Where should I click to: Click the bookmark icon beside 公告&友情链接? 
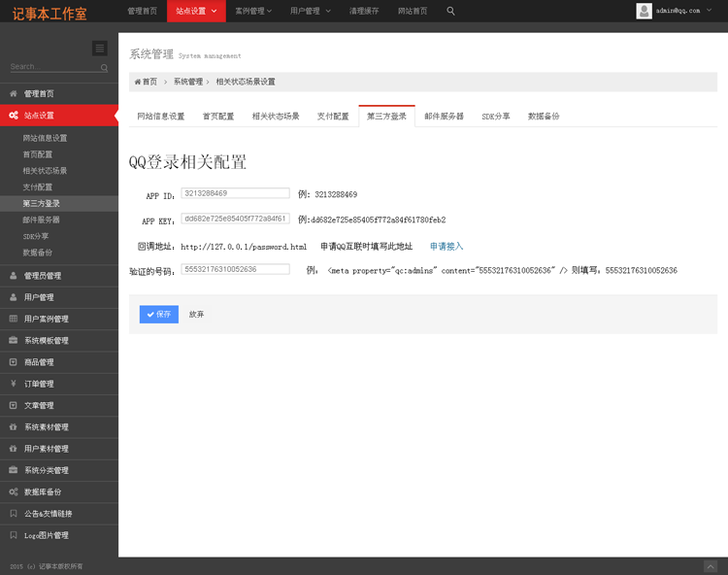[13, 513]
